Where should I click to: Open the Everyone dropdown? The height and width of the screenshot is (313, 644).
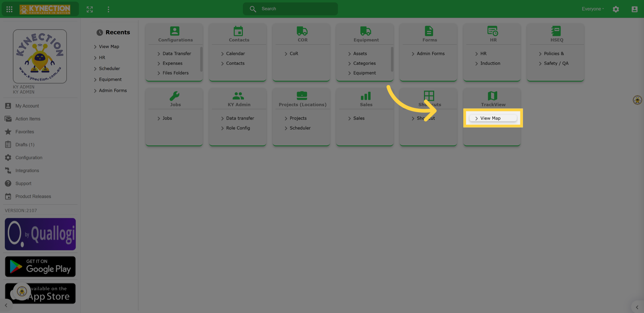(x=593, y=9)
